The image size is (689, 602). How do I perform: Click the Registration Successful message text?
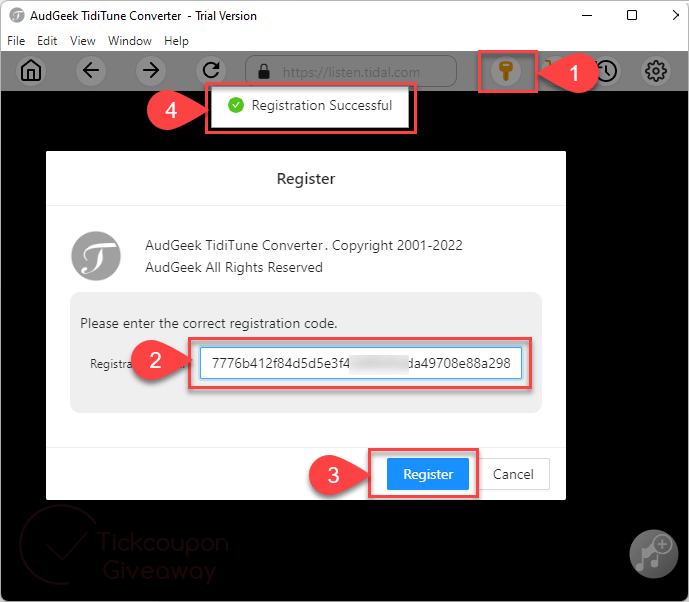click(322, 105)
